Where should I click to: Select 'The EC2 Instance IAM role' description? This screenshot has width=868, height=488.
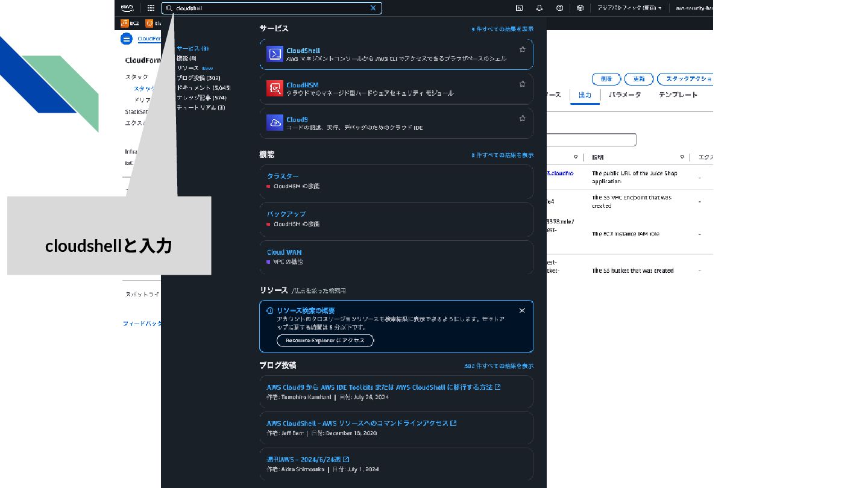pos(625,234)
